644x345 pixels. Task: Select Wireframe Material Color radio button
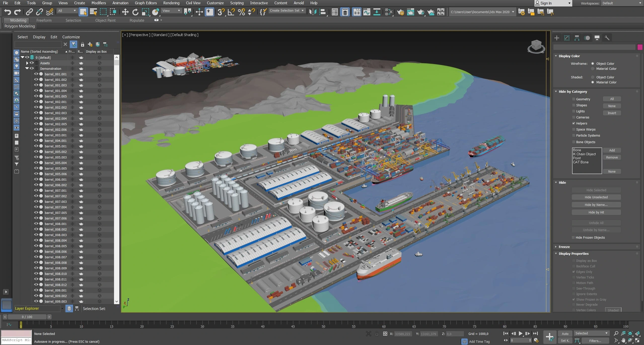(593, 69)
